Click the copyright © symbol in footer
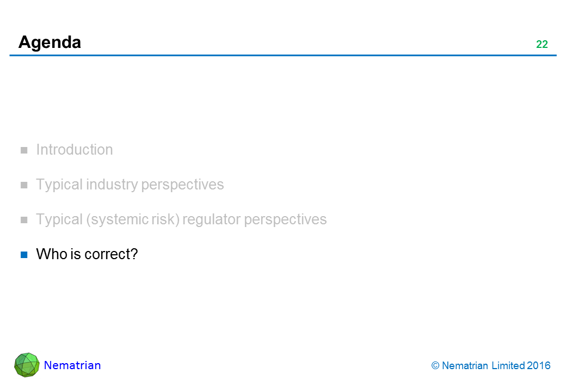 click(435, 366)
